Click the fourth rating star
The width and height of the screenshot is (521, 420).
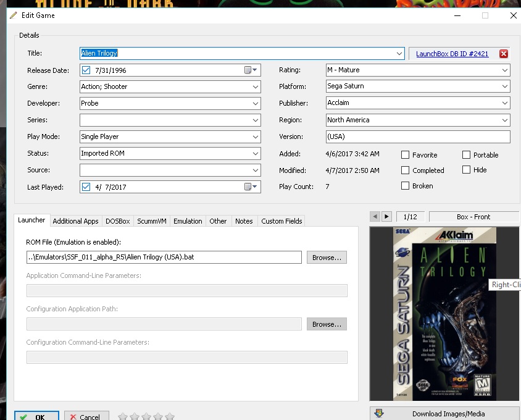point(158,416)
